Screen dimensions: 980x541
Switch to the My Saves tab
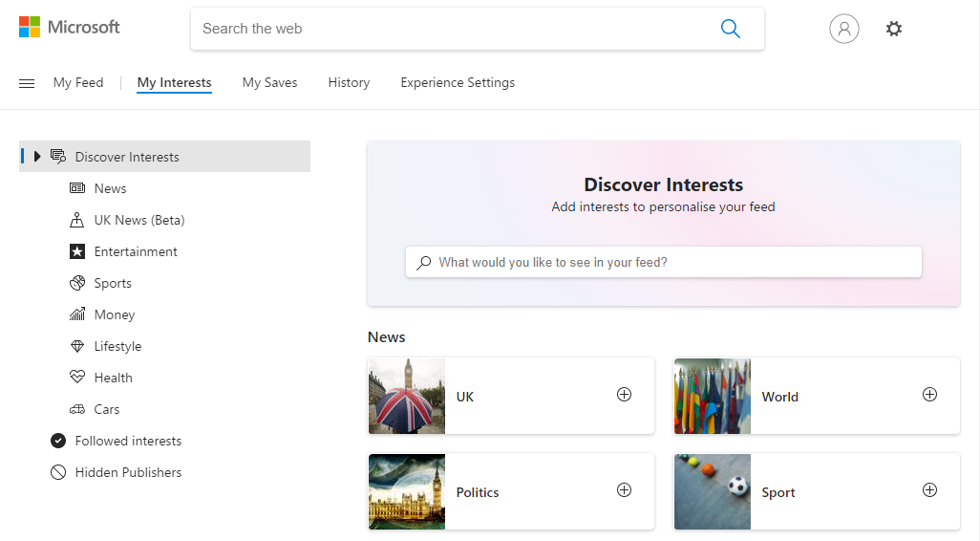[269, 83]
